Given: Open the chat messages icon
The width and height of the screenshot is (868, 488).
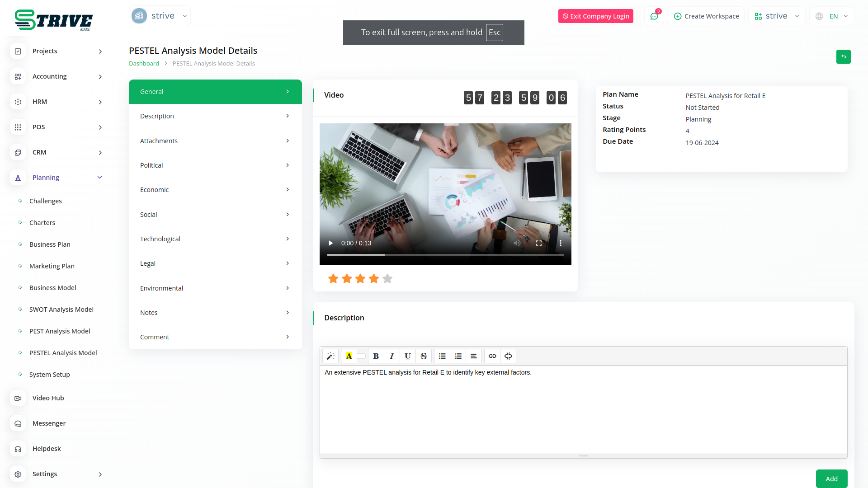Looking at the screenshot, I should 654,16.
